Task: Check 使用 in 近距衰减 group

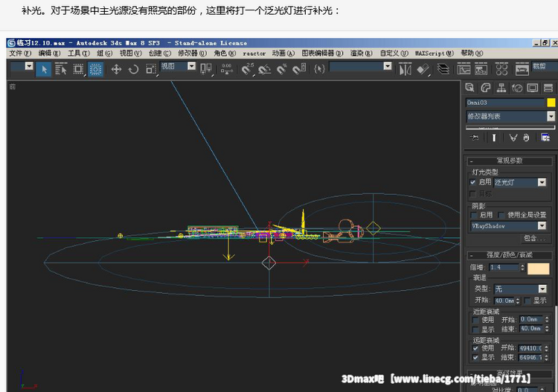Action: pyautogui.click(x=475, y=320)
